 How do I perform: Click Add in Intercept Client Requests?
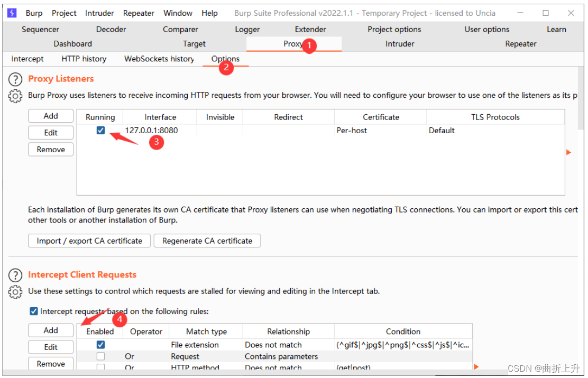(51, 331)
